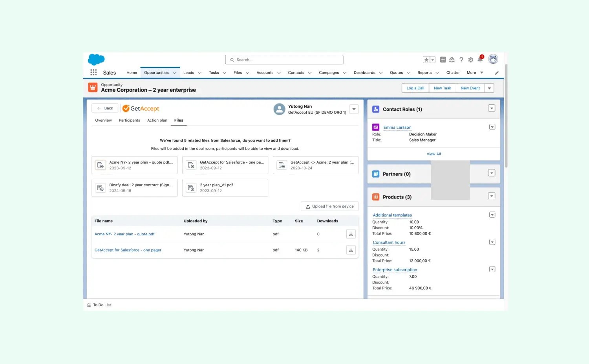
Task: Open row actions for Additional templates
Action: (x=492, y=215)
